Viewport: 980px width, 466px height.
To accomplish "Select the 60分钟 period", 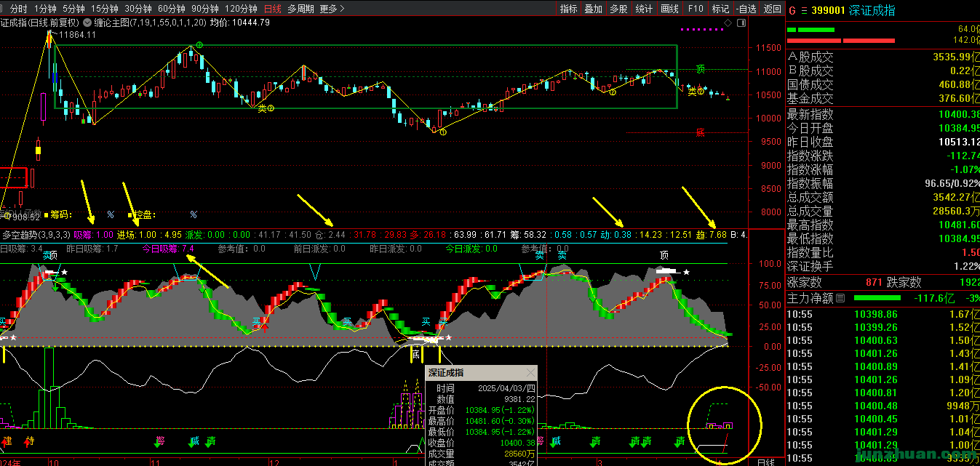I will click(171, 9).
